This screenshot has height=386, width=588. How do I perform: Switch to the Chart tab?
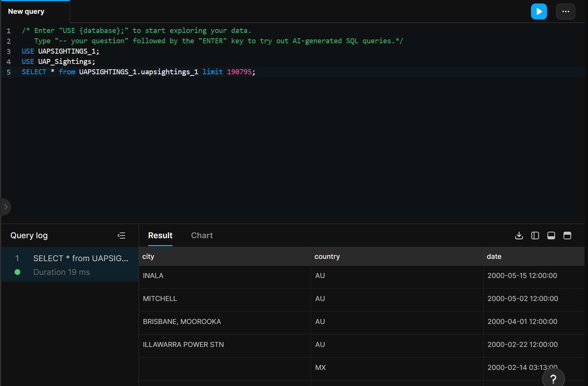[202, 236]
